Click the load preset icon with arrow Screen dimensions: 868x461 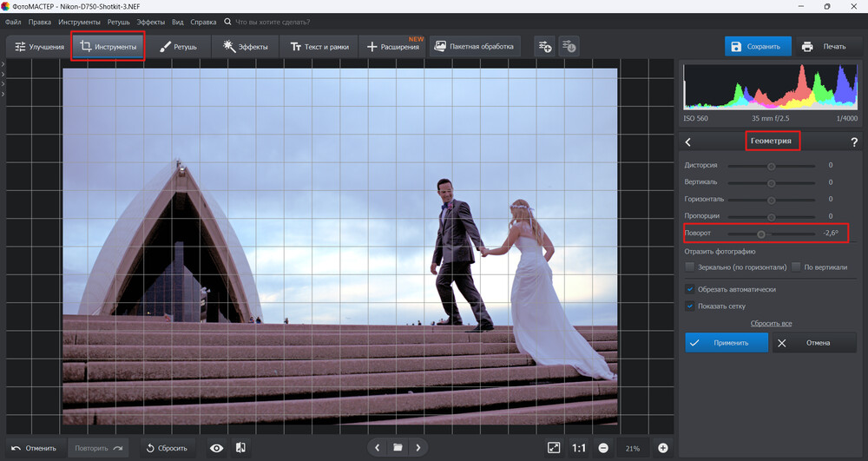pyautogui.click(x=569, y=46)
